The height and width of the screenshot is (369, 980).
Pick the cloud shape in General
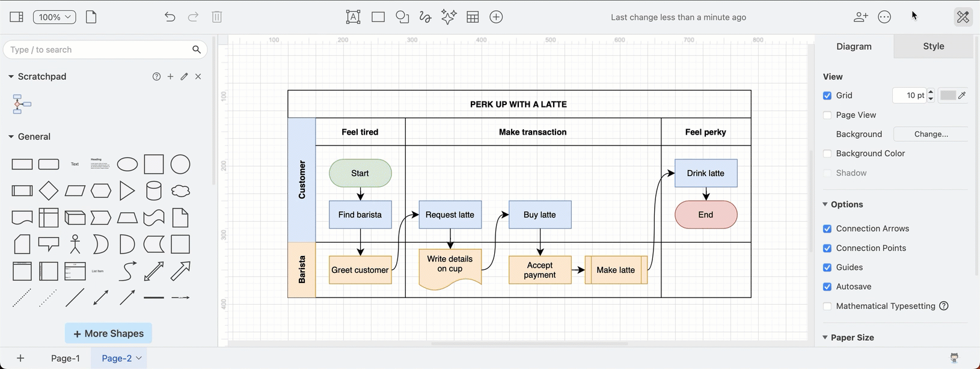tap(180, 191)
